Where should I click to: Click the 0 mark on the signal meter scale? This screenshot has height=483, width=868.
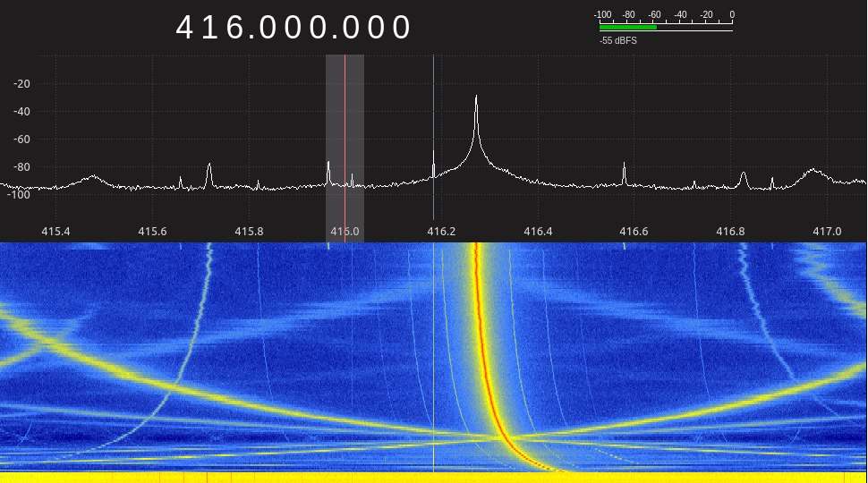point(732,15)
